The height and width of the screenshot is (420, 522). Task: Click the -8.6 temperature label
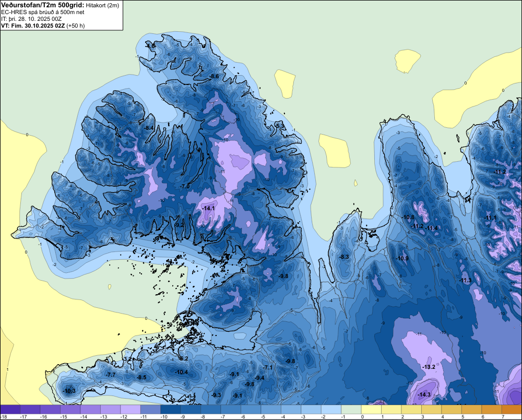click(213, 76)
